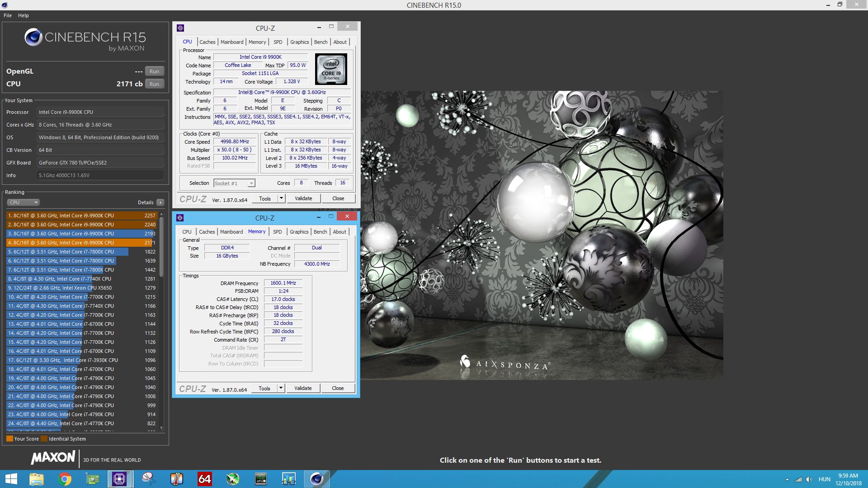The width and height of the screenshot is (868, 488).
Task: Open the Help menu in Cinebench
Action: point(24,15)
